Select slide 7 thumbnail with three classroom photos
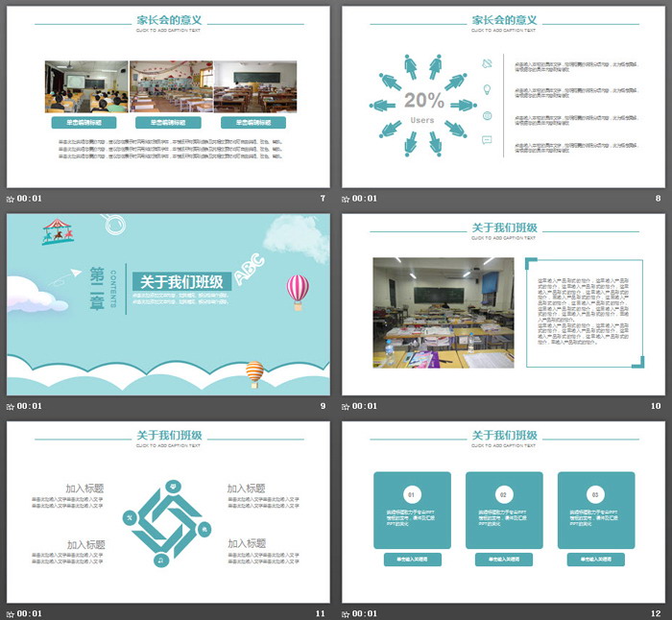The width and height of the screenshot is (672, 620). 168,97
